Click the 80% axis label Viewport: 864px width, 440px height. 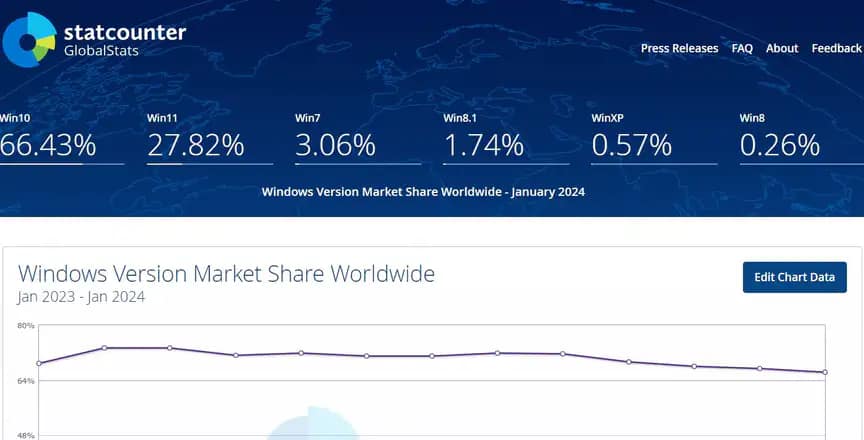click(x=25, y=326)
